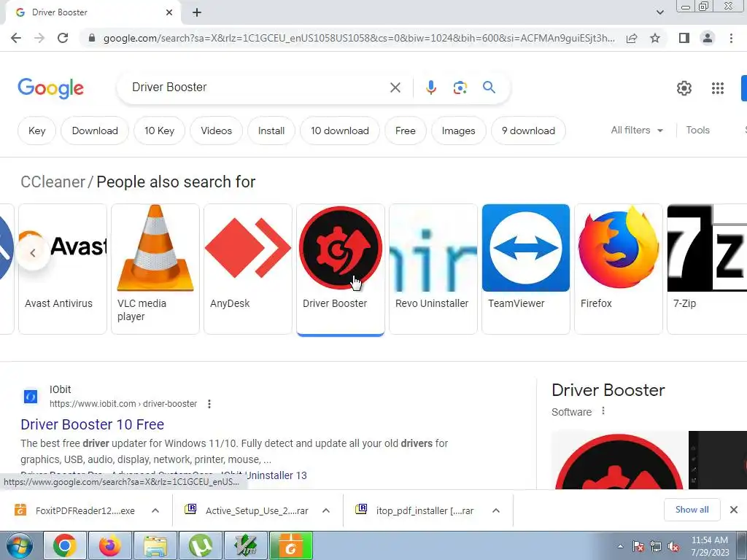Image resolution: width=747 pixels, height=560 pixels.
Task: Submit search with magnifier icon
Action: [x=489, y=87]
